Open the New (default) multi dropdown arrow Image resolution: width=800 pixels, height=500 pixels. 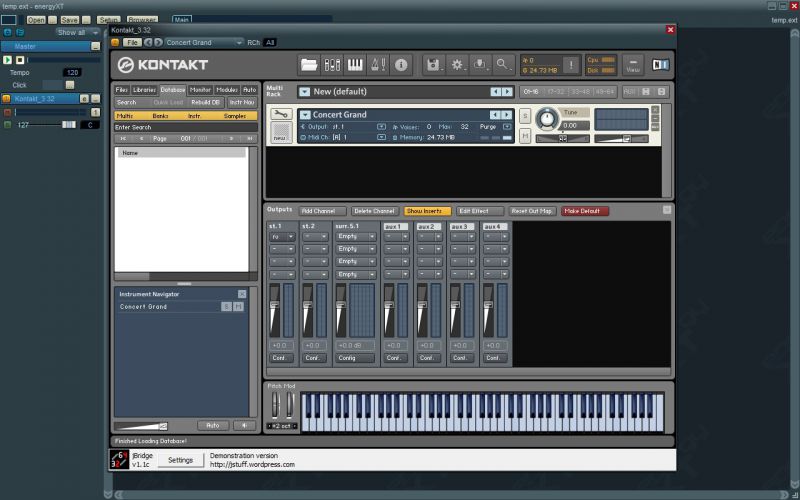coord(305,92)
